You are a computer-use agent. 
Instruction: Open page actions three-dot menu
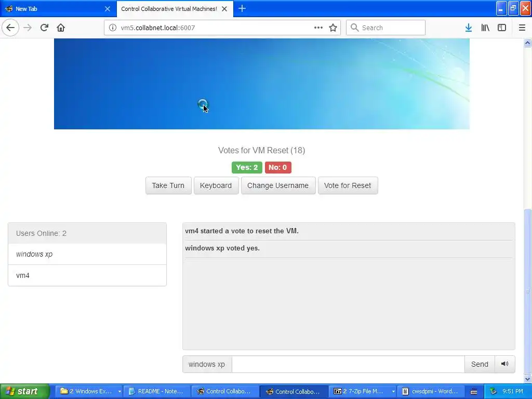[x=318, y=28]
